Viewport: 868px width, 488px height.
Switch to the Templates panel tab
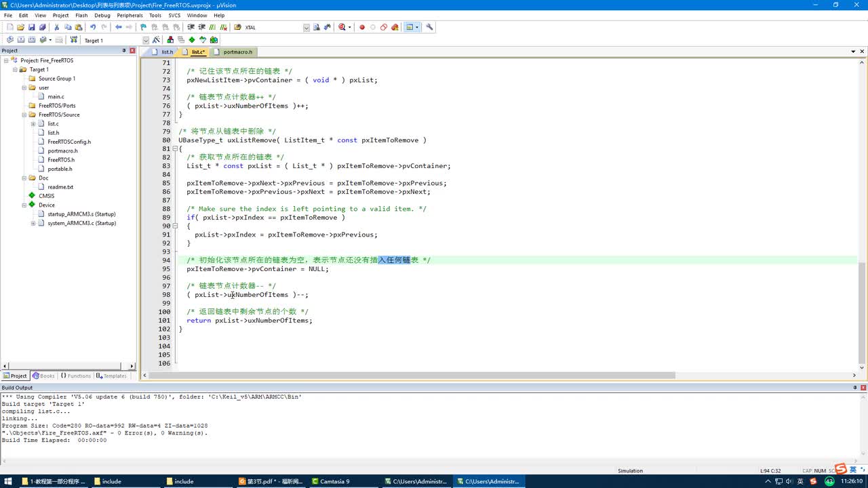[112, 375]
